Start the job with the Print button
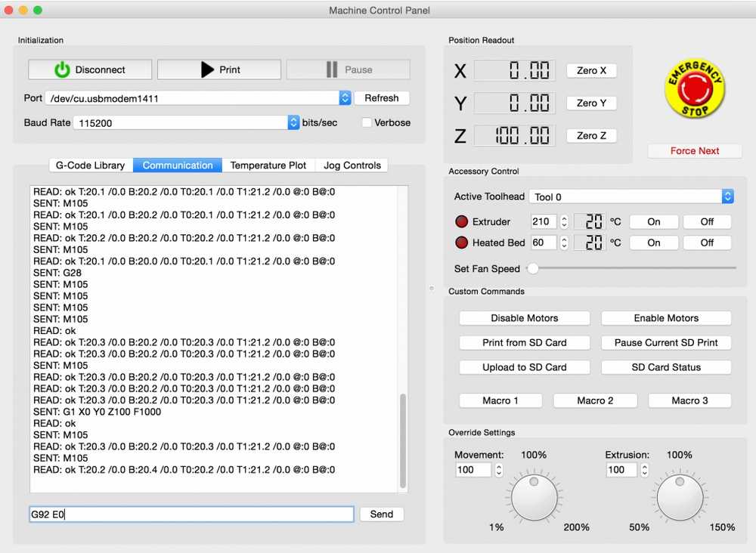Image resolution: width=756 pixels, height=553 pixels. pos(219,70)
